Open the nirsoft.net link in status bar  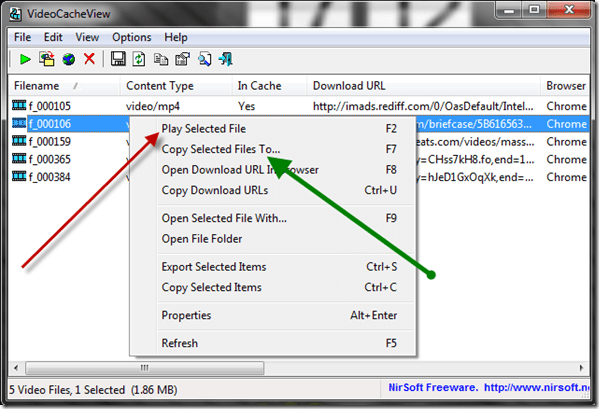pos(537,388)
